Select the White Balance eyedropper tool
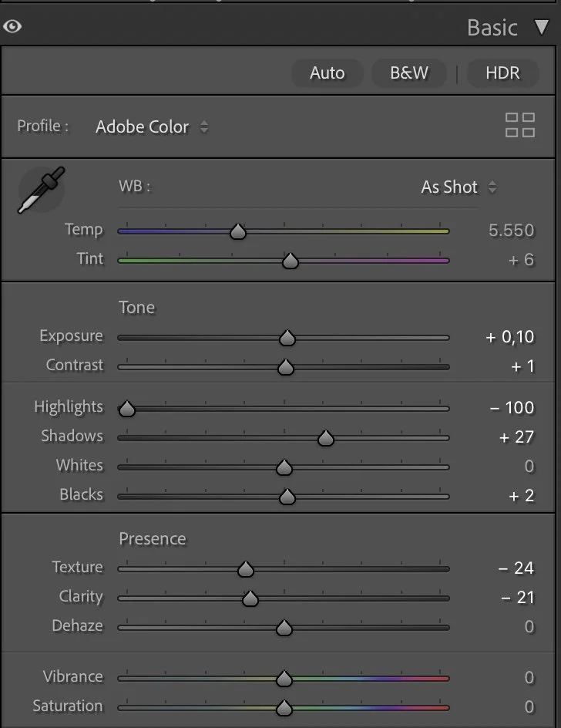The image size is (561, 728). tap(42, 190)
